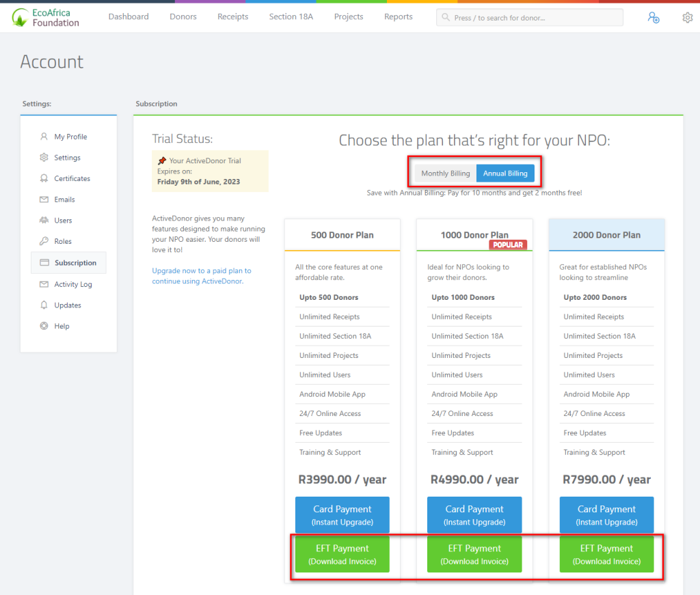Viewport: 700px width, 595px height.
Task: Click the Subscription panel title
Action: pos(157,103)
